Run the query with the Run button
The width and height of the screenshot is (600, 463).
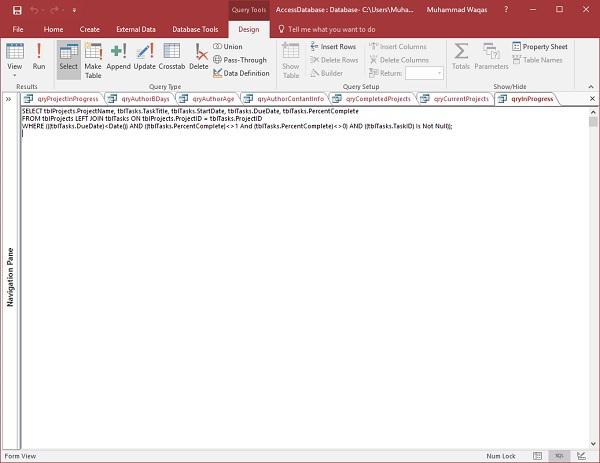39,57
